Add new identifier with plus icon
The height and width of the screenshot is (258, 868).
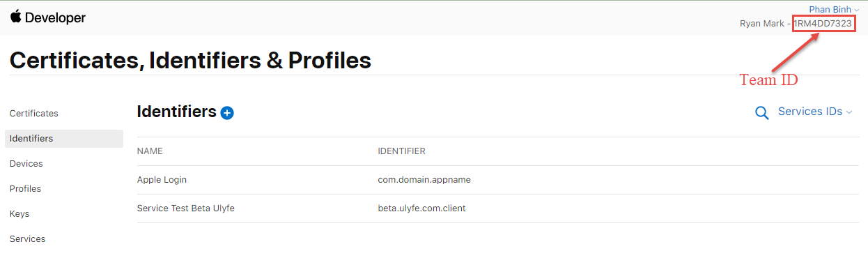click(x=227, y=113)
